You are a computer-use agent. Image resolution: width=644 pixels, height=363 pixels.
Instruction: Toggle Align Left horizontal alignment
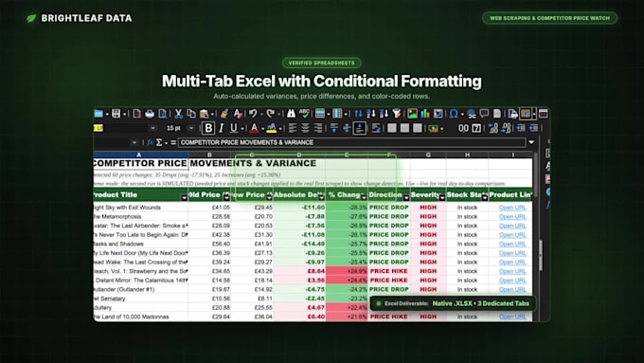293,128
